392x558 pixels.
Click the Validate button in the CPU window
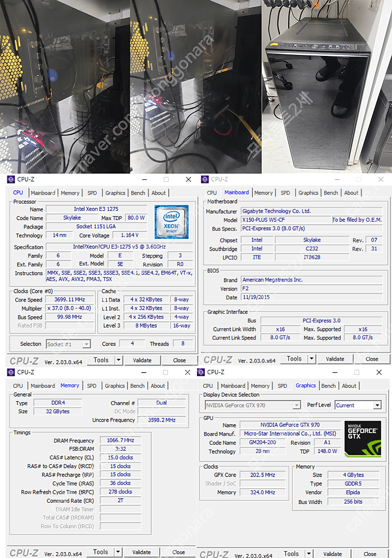pos(142,360)
